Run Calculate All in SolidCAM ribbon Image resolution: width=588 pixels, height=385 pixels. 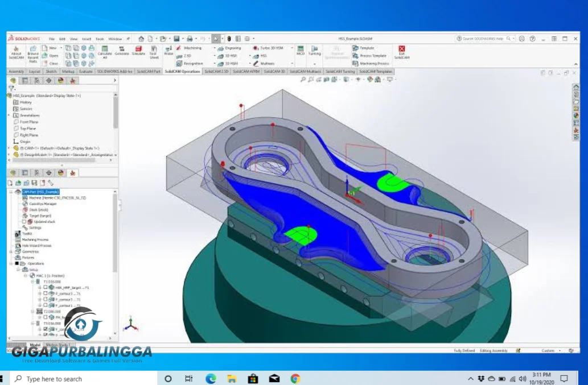[x=105, y=52]
